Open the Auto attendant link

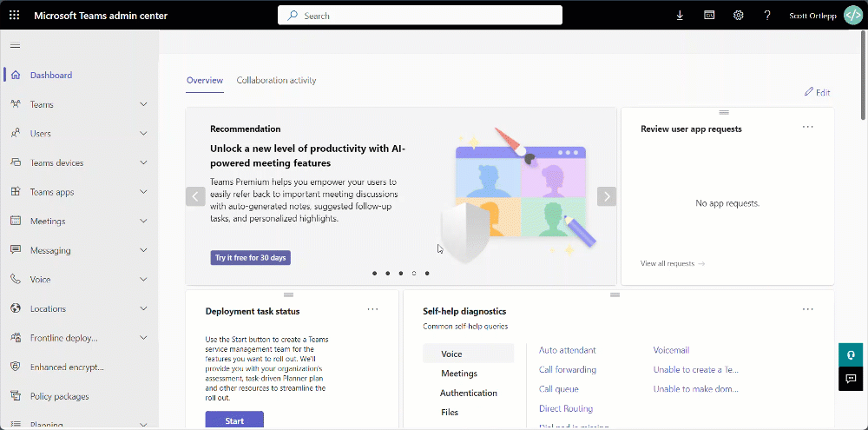tap(568, 350)
